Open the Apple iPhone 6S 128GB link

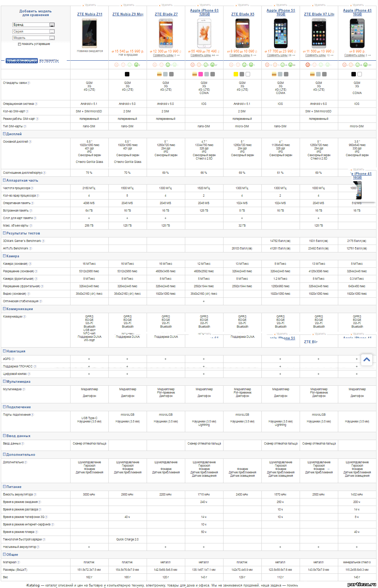coord(204,12)
